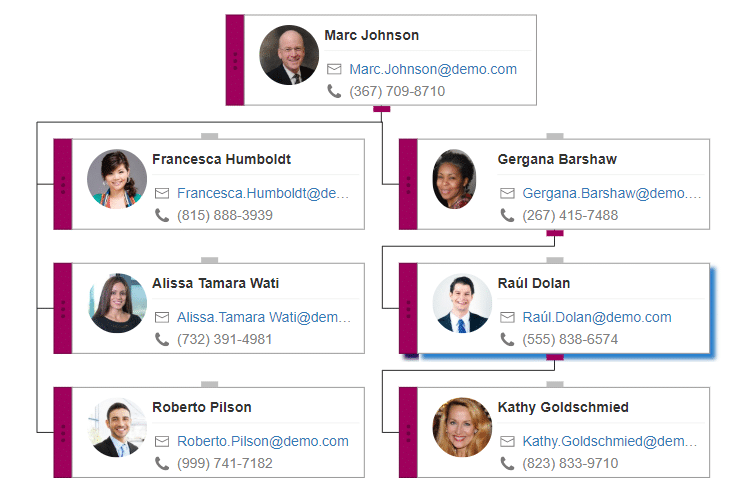The image size is (730, 497).
Task: Click the envelope icon in Marc Johnson's card
Action: 334,69
